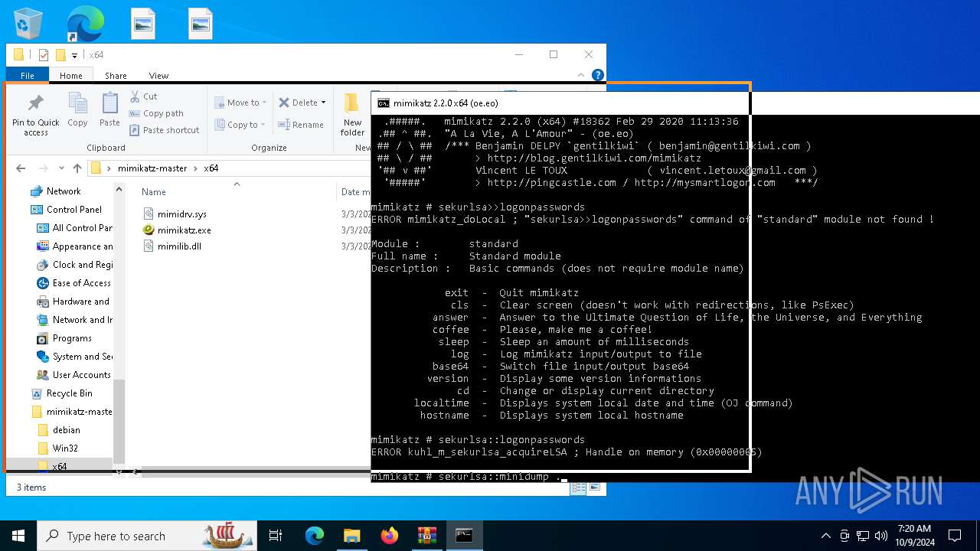Click Pin to Quick access in the ribbon
Screen dimensions: 980x551
(x=35, y=116)
